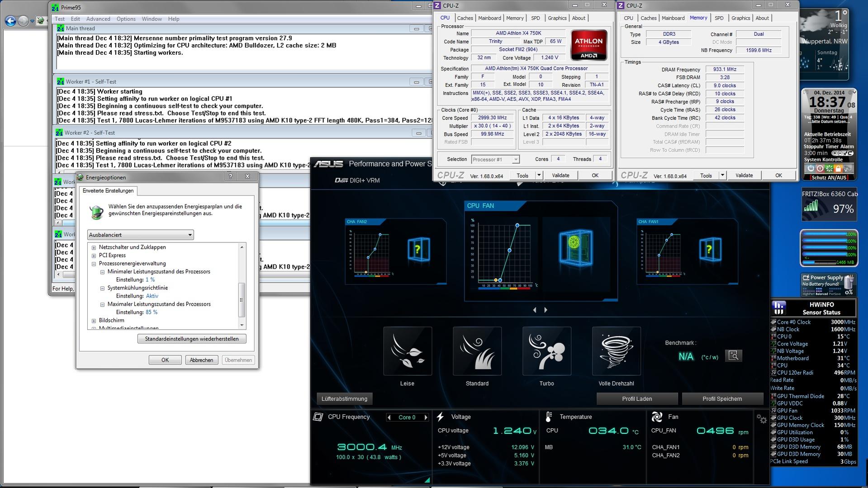Click the Voltage lightning bolt icon

pos(440,417)
